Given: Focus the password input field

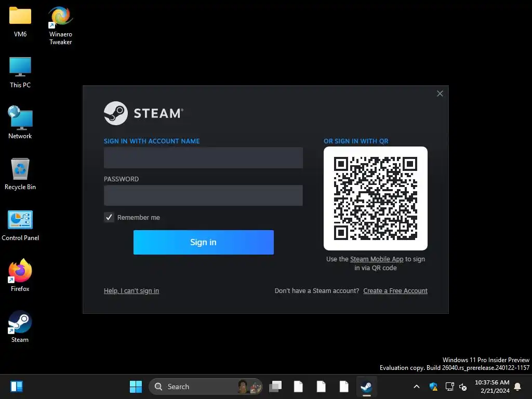Looking at the screenshot, I should (x=203, y=195).
